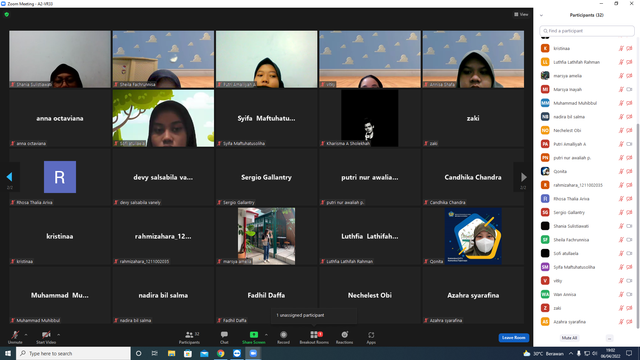Open the Microsoft Store taskbar icon

click(x=188, y=353)
